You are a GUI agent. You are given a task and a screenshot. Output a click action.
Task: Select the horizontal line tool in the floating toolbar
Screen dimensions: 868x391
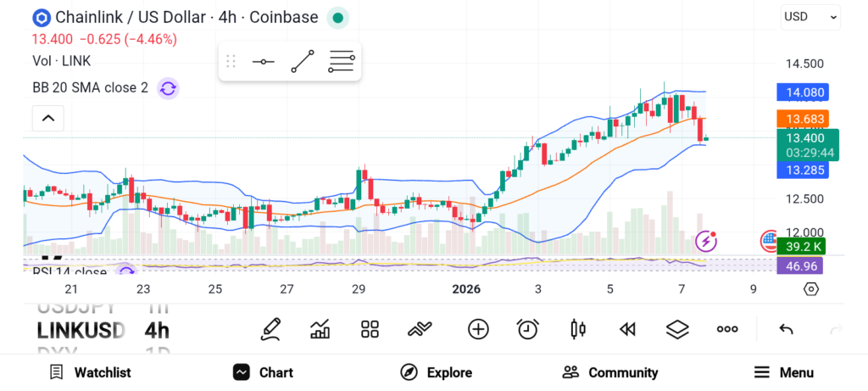(x=263, y=61)
